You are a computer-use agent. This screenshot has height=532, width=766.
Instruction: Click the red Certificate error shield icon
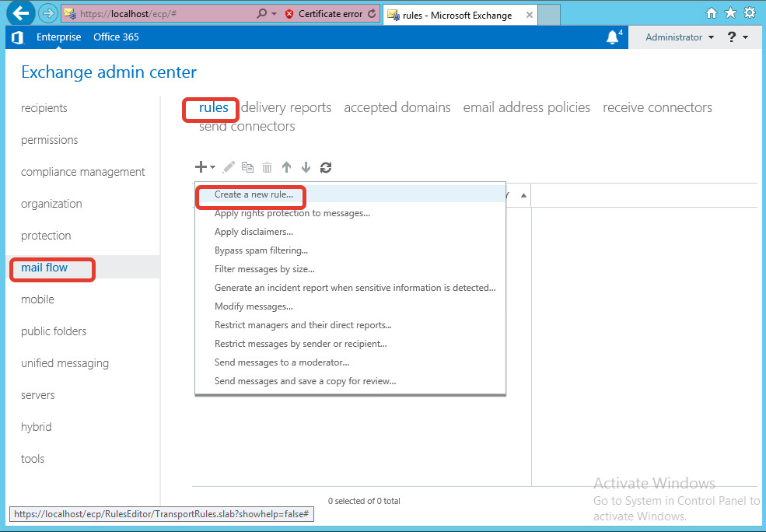289,14
